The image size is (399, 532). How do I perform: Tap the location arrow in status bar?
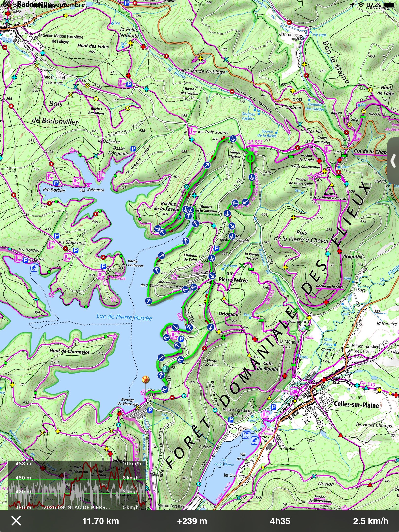352,5
